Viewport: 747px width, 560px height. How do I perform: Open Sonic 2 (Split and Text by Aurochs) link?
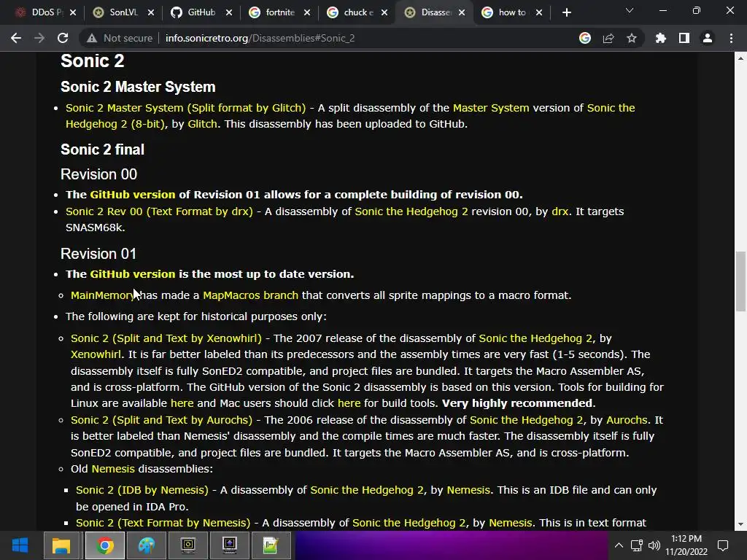[x=161, y=419]
